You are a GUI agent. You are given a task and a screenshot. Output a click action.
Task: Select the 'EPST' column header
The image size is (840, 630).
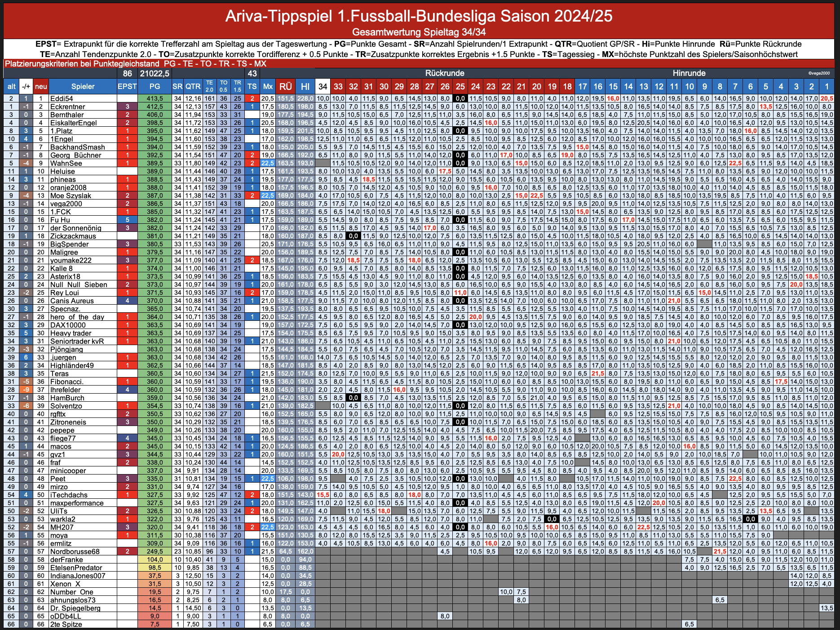pyautogui.click(x=127, y=86)
